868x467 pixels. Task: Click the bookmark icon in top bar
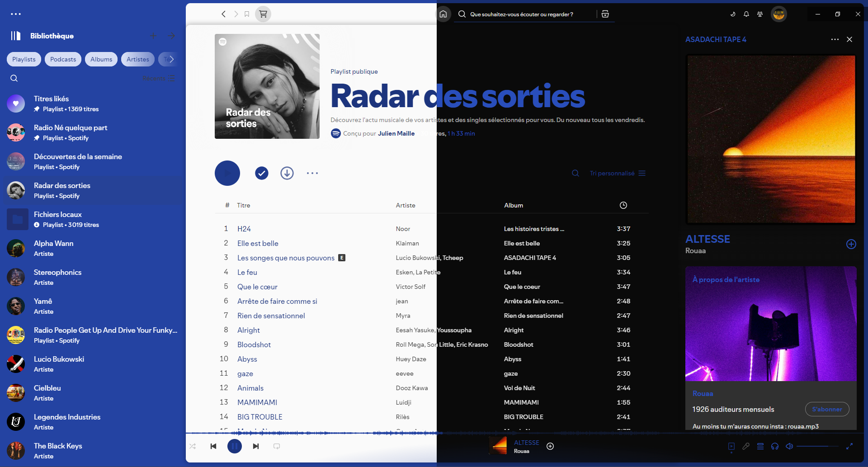tap(247, 14)
